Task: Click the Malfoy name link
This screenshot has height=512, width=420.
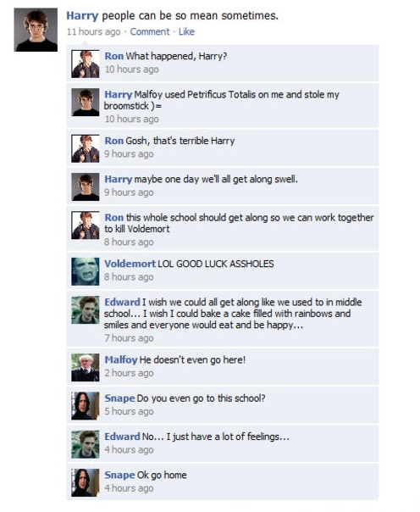Action: [x=121, y=359]
